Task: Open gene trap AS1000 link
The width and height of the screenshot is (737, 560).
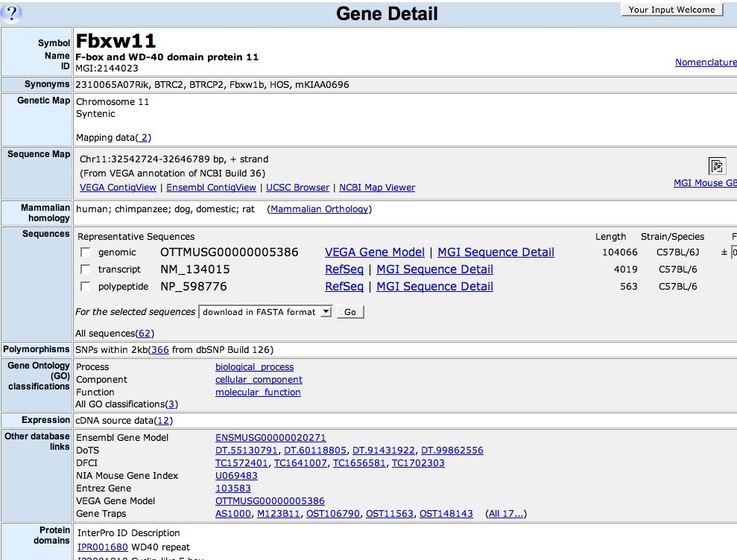Action: 233,514
